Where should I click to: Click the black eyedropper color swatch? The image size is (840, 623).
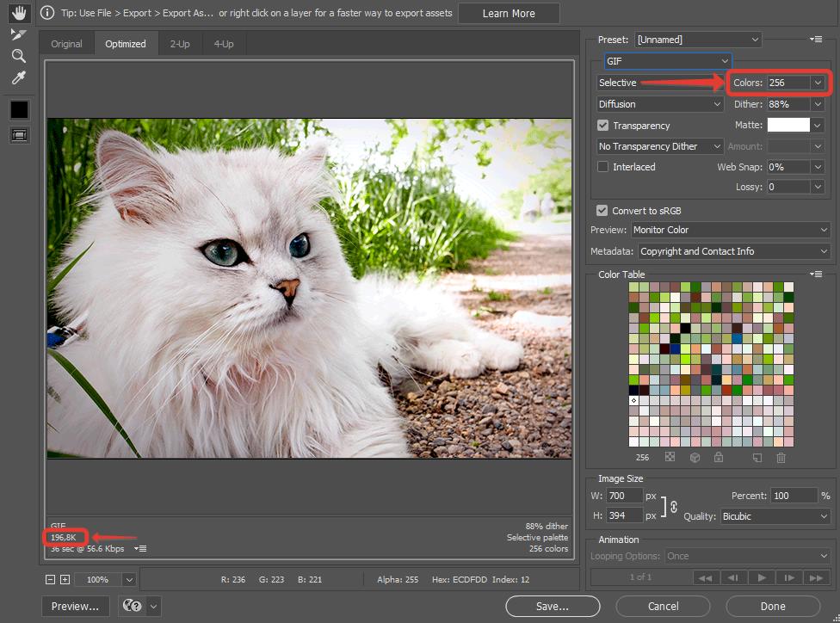pyautogui.click(x=19, y=109)
